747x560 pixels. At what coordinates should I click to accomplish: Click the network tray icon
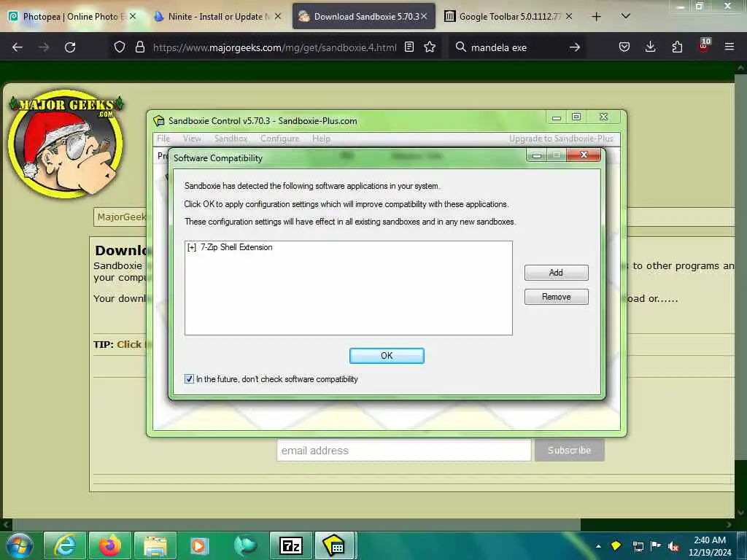click(x=638, y=546)
